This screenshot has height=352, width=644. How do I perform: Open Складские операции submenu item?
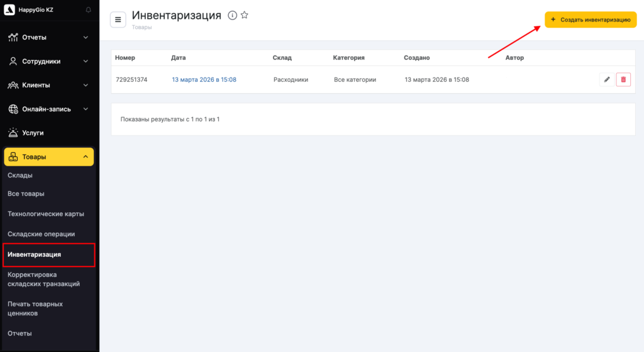pos(41,234)
